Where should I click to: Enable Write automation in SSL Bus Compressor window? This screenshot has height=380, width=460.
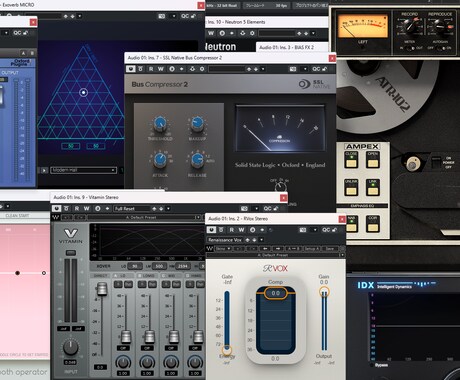pyautogui.click(x=161, y=69)
